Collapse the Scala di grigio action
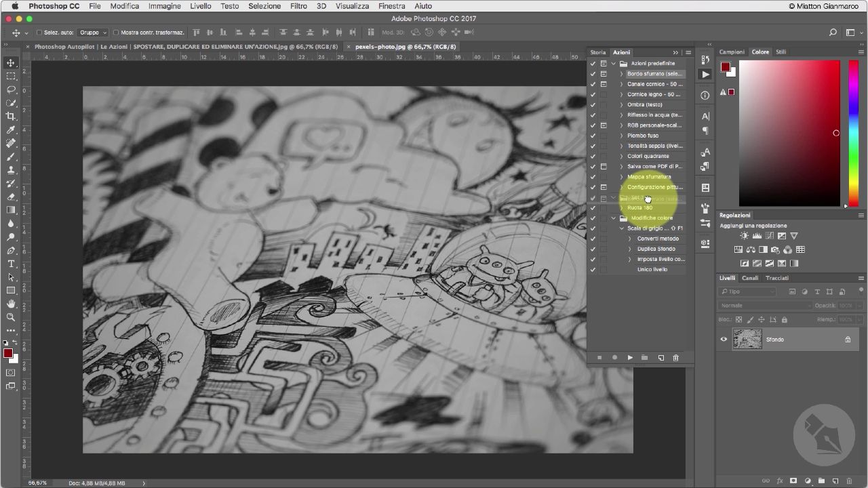Viewport: 868px width, 488px height. [x=621, y=228]
